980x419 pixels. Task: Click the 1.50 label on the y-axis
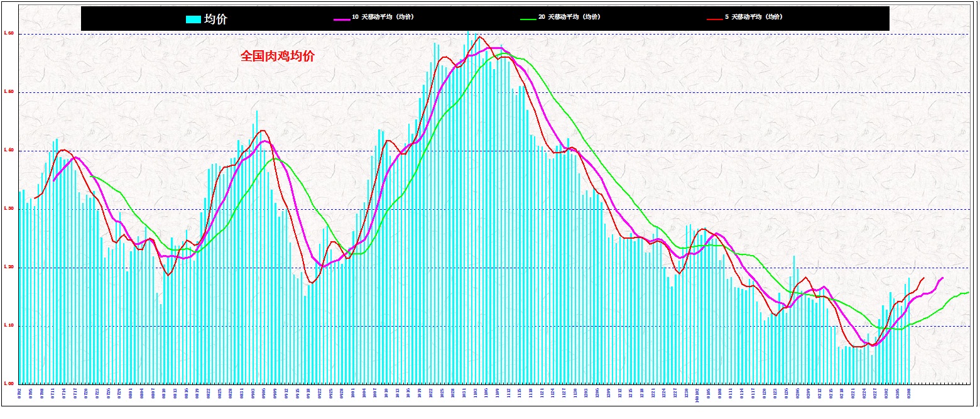tap(9, 92)
